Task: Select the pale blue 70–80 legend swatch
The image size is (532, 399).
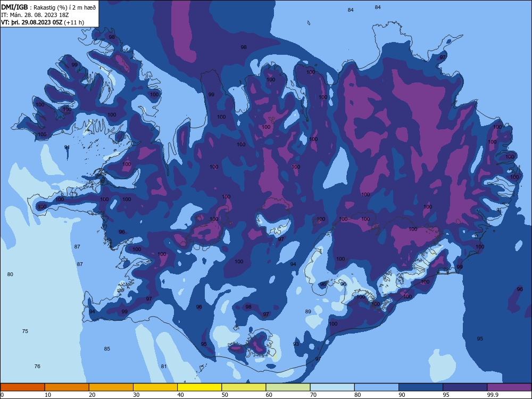Action: pyautogui.click(x=332, y=387)
